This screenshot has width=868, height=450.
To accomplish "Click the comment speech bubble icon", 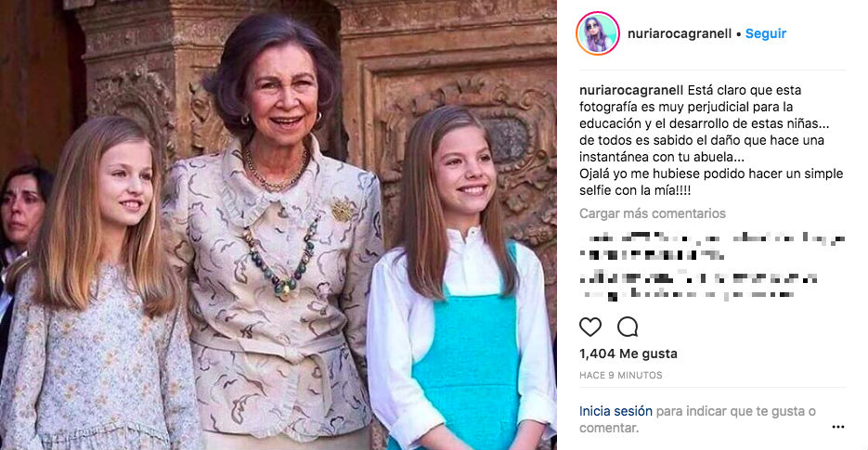I will [x=628, y=328].
